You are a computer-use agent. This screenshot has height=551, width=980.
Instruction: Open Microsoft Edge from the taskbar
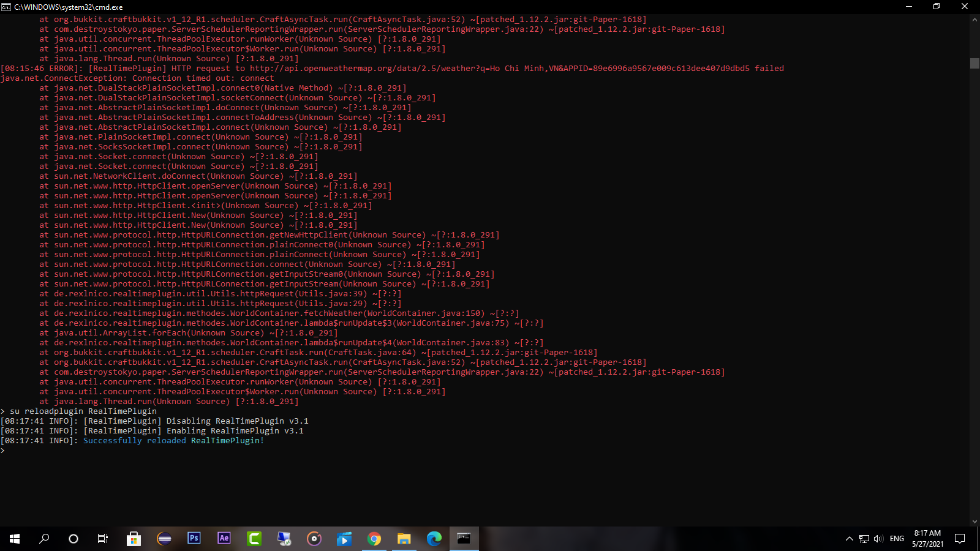[434, 539]
